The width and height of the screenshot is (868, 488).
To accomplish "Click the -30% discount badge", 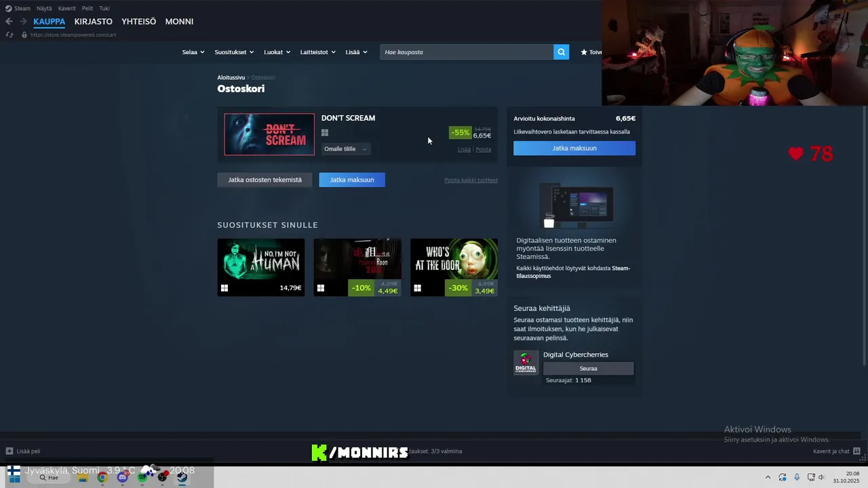I will [x=458, y=288].
